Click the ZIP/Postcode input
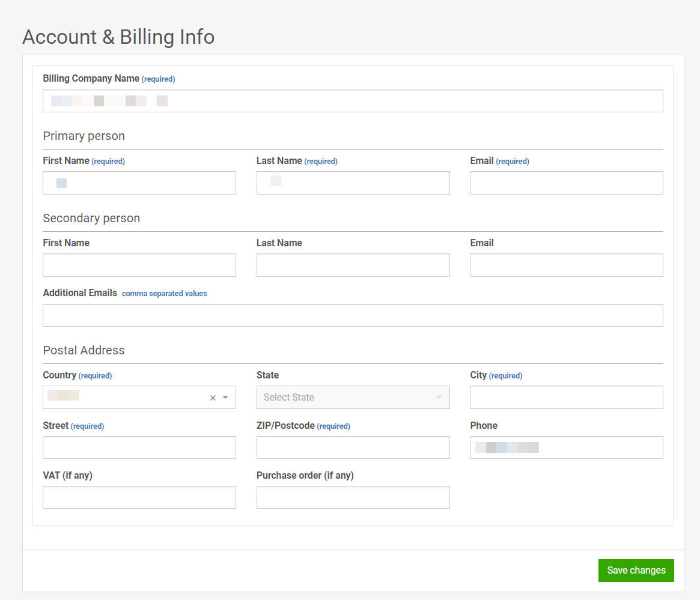Screen dimensions: 700x600 (353, 447)
